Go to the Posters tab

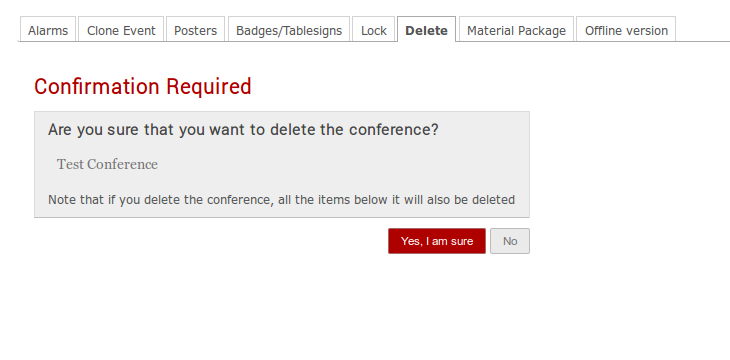point(196,30)
